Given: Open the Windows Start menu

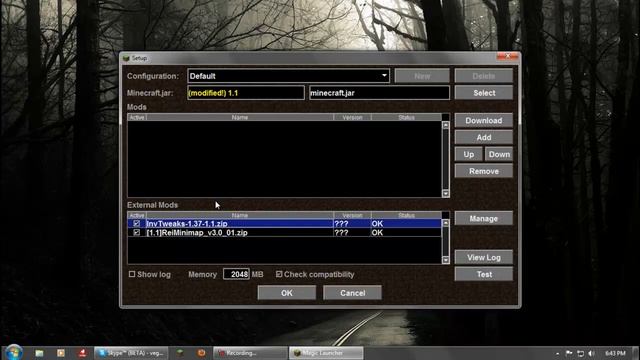Looking at the screenshot, I should [13, 352].
